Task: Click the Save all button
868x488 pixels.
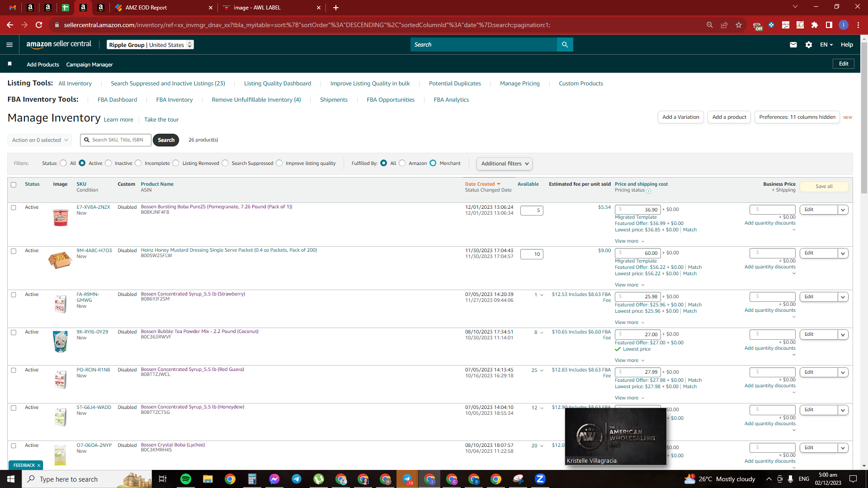Action: click(824, 187)
